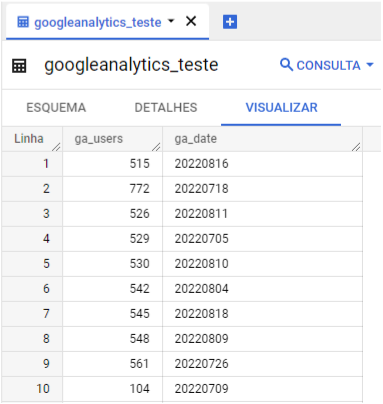This screenshot has width=383, height=404.
Task: Switch to the DETALHES tab
Action: [166, 108]
